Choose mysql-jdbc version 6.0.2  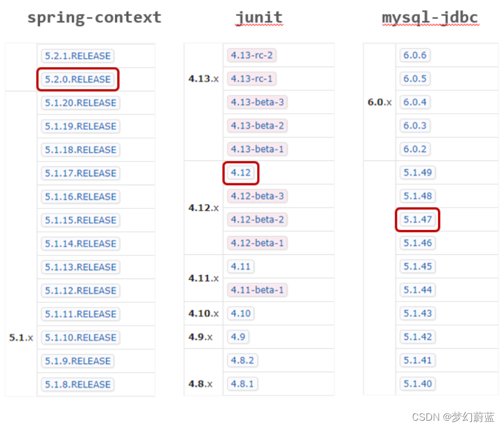(414, 149)
